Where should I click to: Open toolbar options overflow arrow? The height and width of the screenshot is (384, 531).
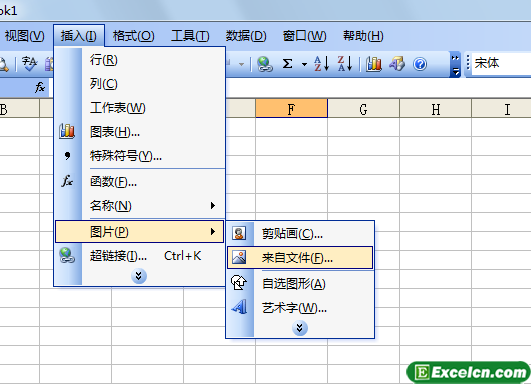point(455,65)
